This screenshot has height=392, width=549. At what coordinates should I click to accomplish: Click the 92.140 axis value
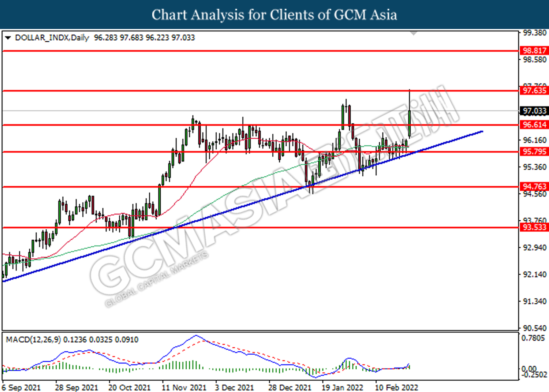534,275
